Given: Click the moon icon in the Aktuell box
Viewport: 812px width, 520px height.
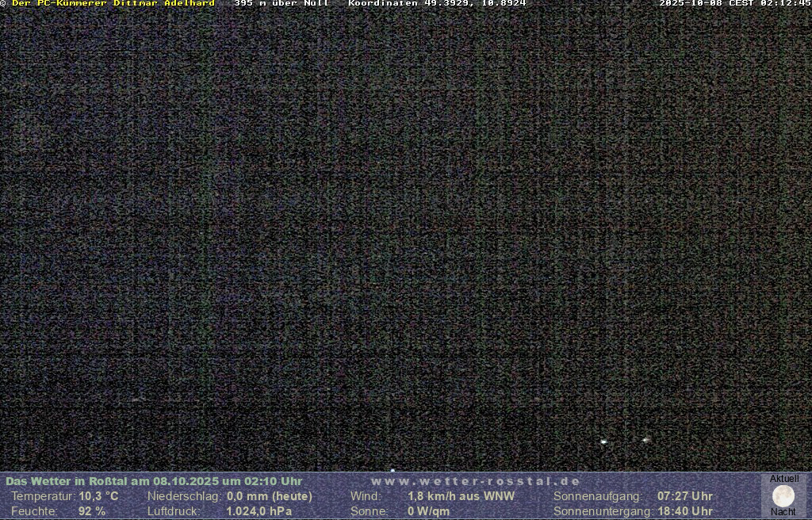Looking at the screenshot, I should pyautogui.click(x=783, y=496).
